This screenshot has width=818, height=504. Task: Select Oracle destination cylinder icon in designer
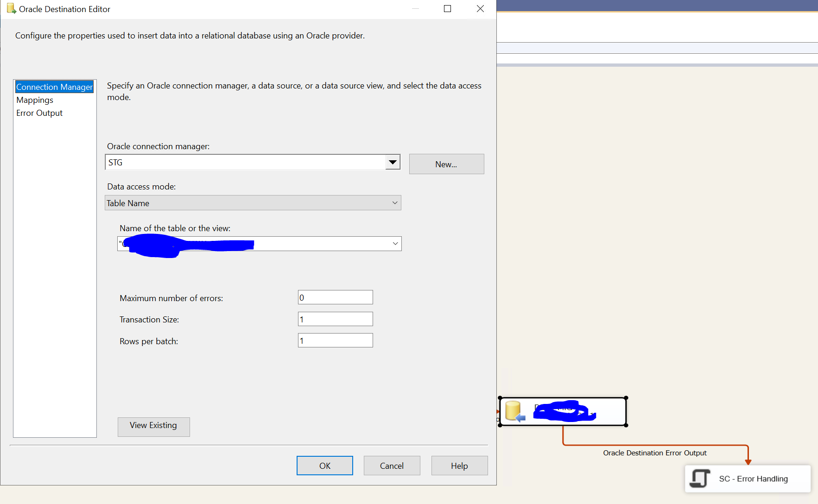(x=514, y=411)
